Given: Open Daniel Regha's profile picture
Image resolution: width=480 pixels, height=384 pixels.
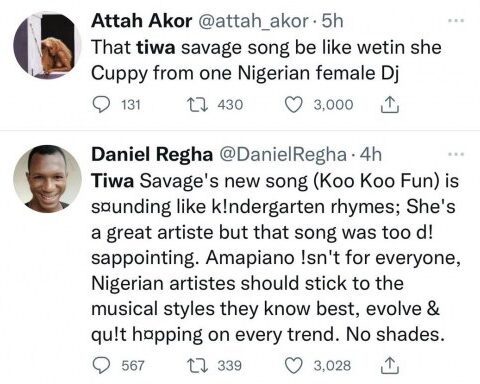Looking at the screenshot, I should (47, 178).
